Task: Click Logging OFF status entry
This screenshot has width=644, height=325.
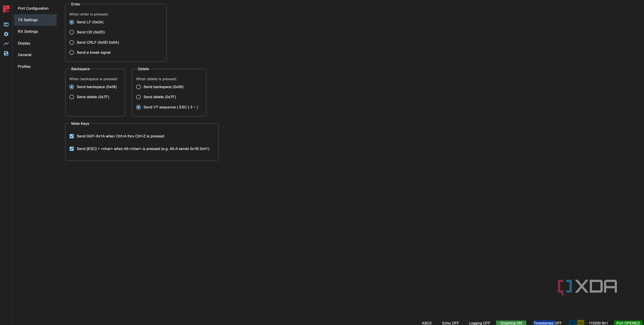Action: 480,323
